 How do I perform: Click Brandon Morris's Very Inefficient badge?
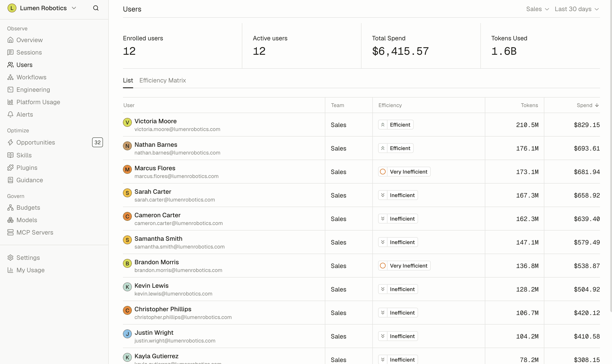[x=404, y=266]
